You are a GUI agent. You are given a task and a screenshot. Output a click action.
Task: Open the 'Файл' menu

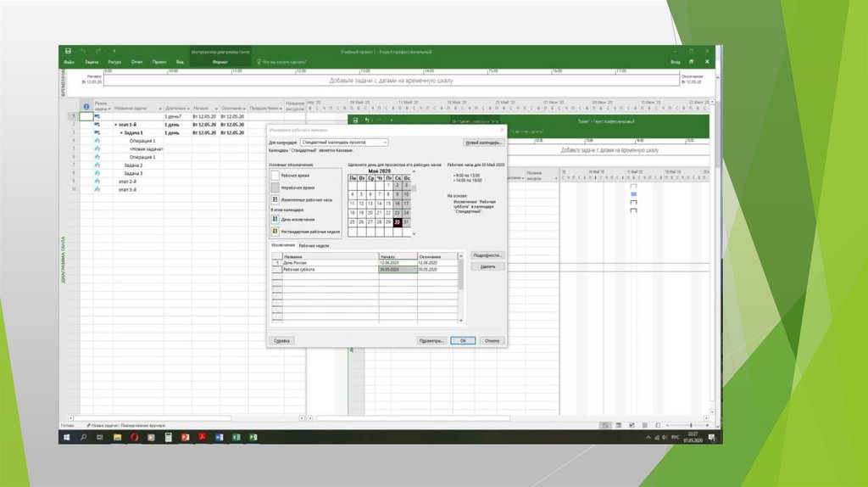point(68,62)
